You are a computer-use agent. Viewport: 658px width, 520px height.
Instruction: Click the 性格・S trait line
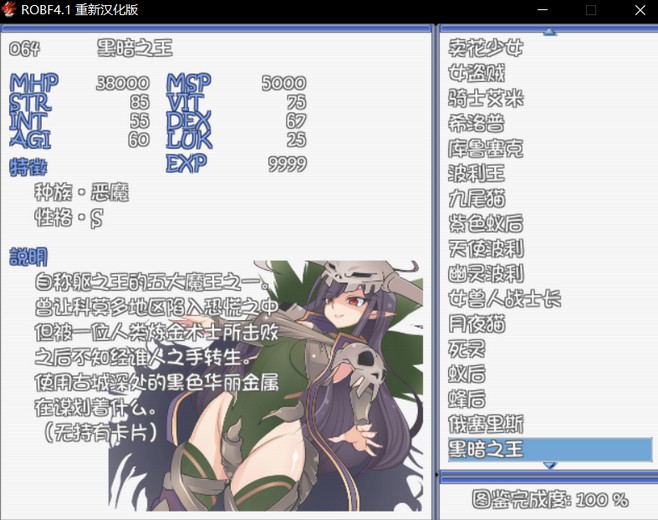(x=69, y=218)
